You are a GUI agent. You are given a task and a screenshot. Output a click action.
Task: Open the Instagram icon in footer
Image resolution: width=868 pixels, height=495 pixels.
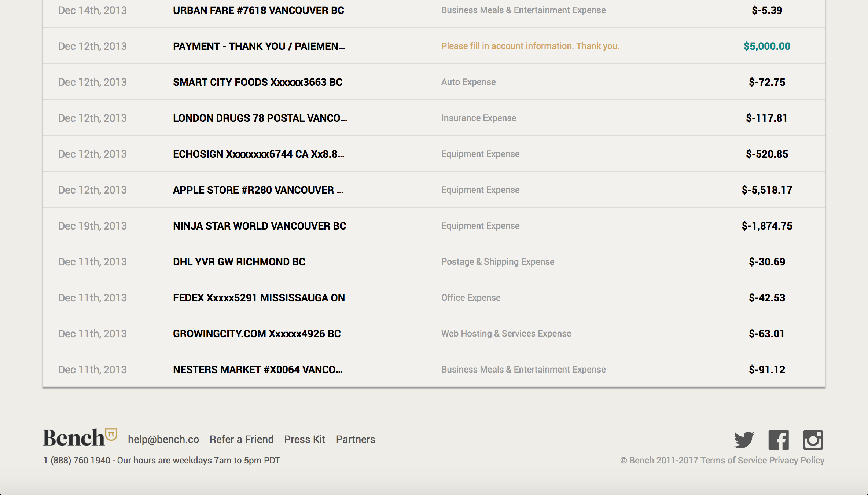tap(813, 440)
